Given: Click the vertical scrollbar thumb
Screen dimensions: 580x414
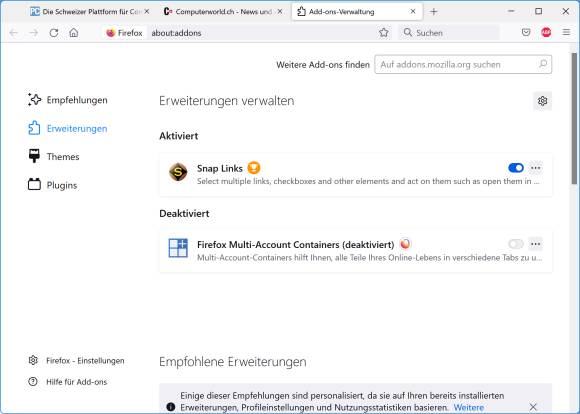Looking at the screenshot, I should click(574, 118).
